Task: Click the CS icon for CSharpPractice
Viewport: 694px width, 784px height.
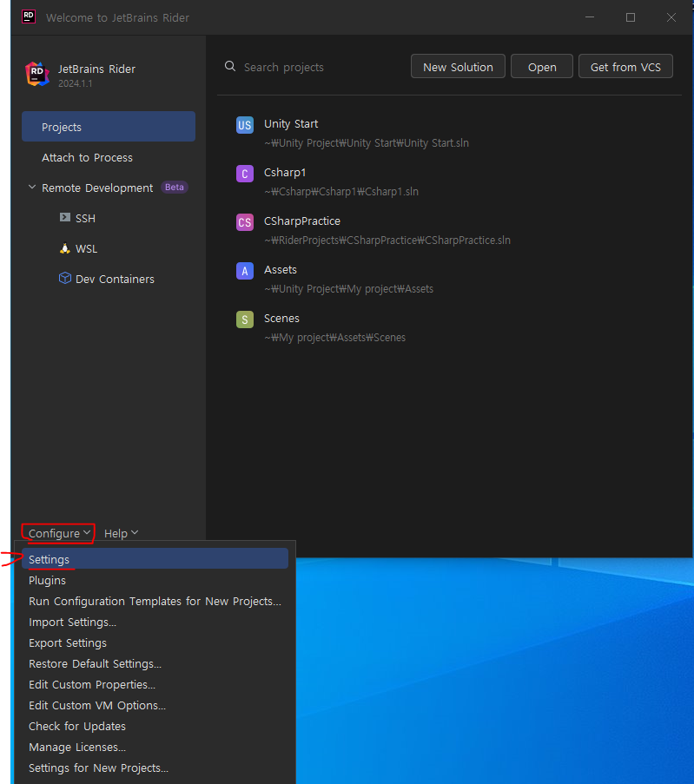Action: [245, 222]
